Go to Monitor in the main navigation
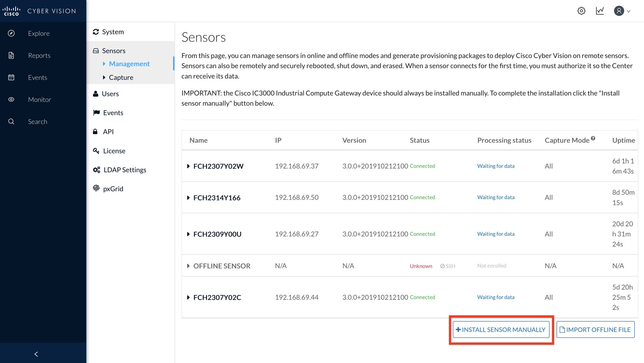The height and width of the screenshot is (363, 644). [x=40, y=99]
